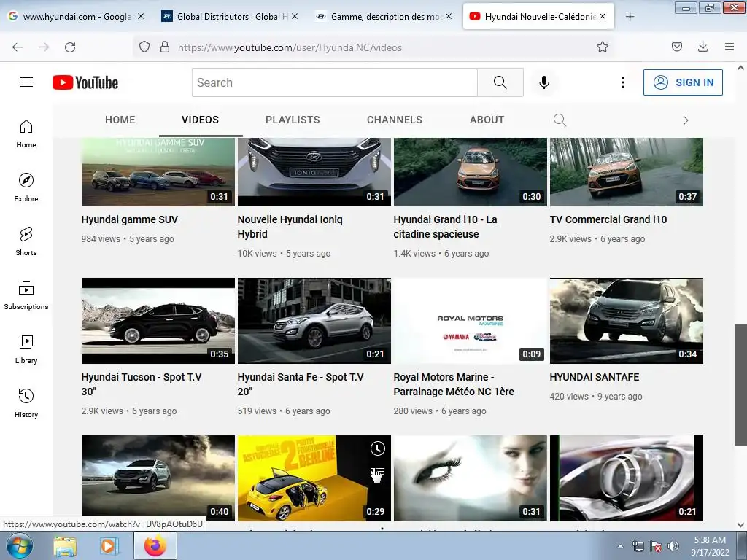Open the Windows Start menu
Viewport: 747px width, 560px height.
pos(19,545)
